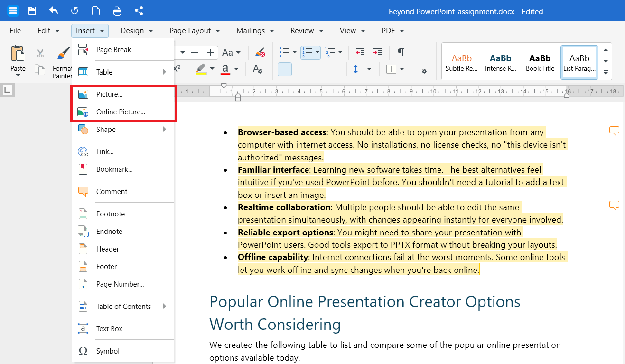This screenshot has width=625, height=364.
Task: Click the Increase Indent icon
Action: [x=377, y=52]
